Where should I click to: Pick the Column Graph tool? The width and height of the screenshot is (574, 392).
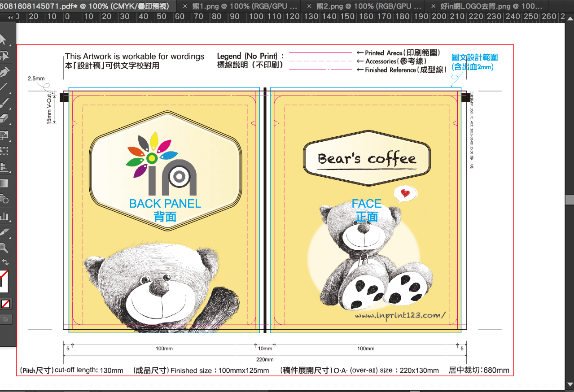[4, 215]
